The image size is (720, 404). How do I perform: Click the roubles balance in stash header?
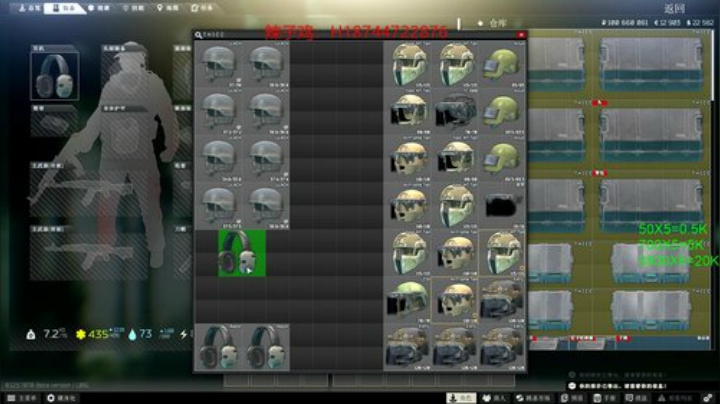pyautogui.click(x=624, y=22)
